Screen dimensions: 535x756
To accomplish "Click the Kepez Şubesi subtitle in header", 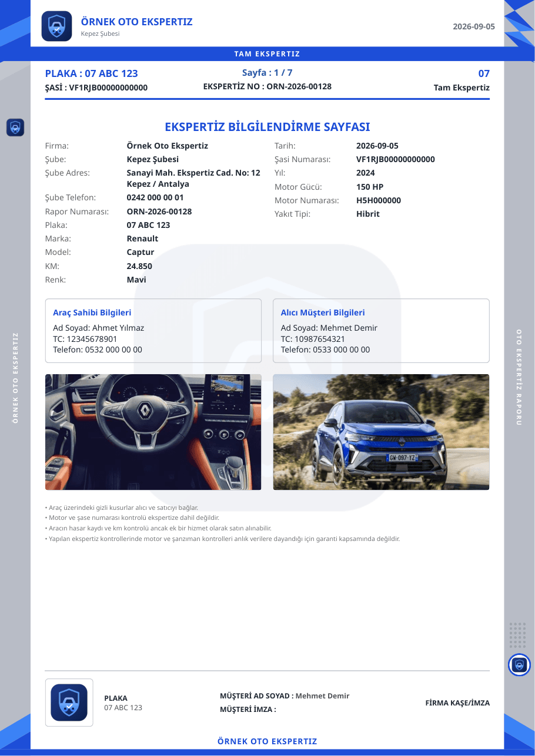I will click(100, 33).
